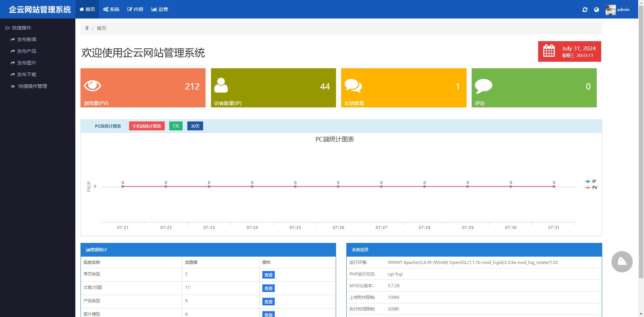644x317 pixels.
Task: Click the 信息名称 column header
Action: [x=92, y=262]
